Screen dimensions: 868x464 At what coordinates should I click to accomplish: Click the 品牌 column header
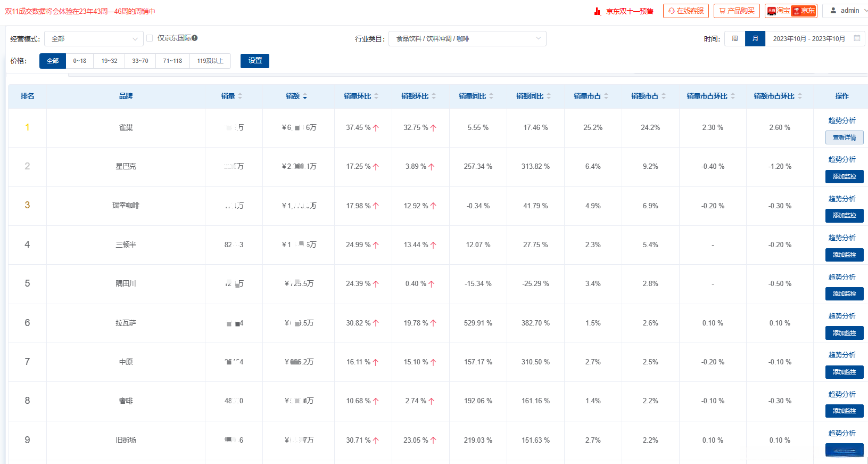[126, 96]
